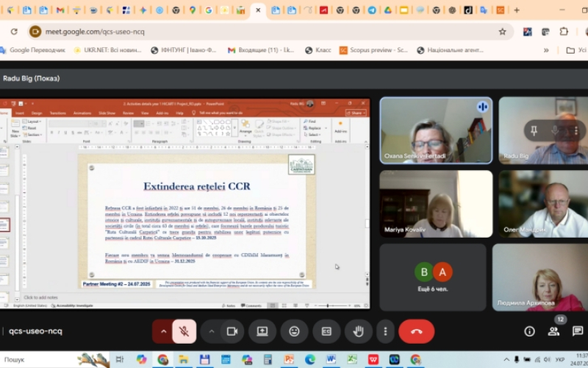Open WPS Office from the taskbar
This screenshot has height=368, width=588.
click(373, 359)
